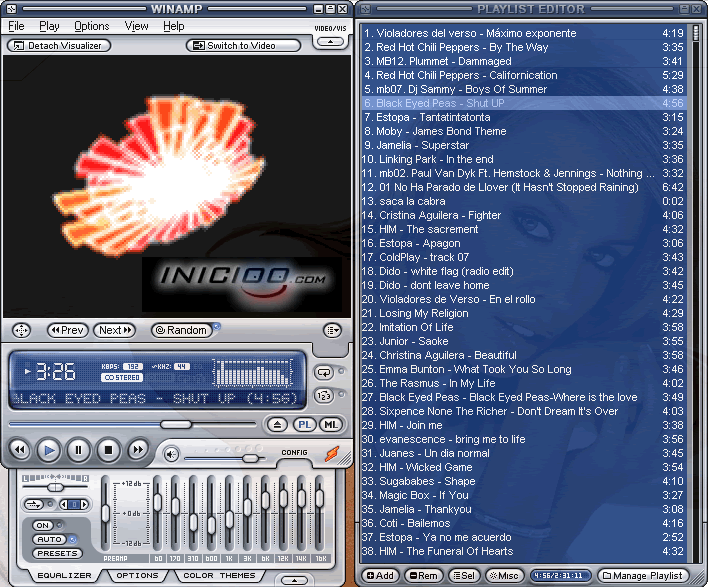Toggle the crossfade button in equalizer

coord(33,504)
